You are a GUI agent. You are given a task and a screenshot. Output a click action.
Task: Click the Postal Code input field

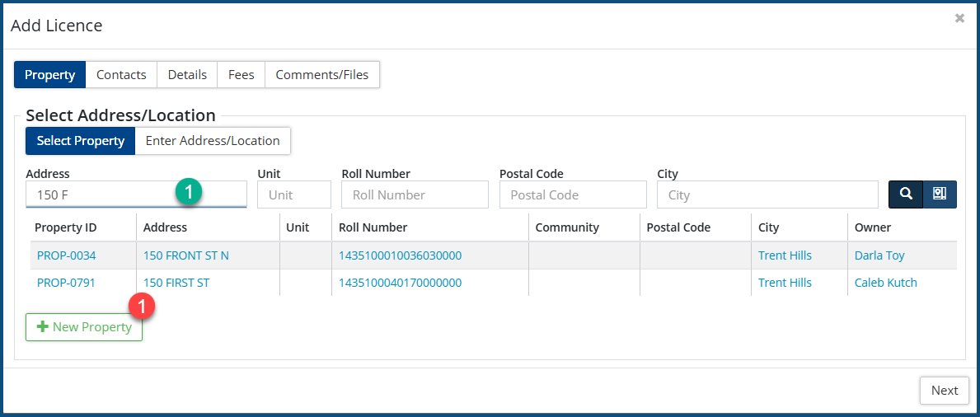click(572, 195)
